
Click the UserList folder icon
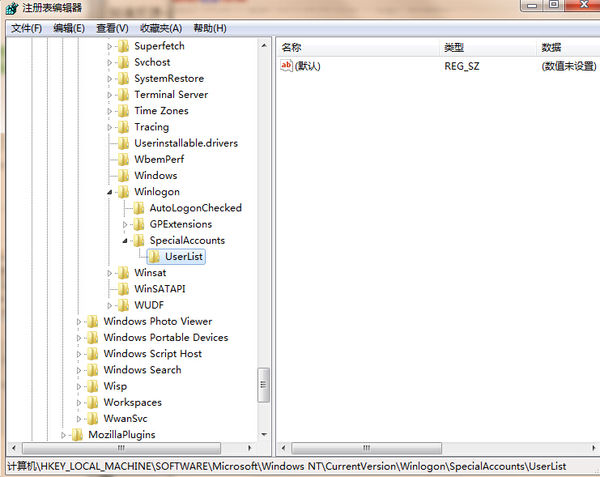pyautogui.click(x=154, y=257)
